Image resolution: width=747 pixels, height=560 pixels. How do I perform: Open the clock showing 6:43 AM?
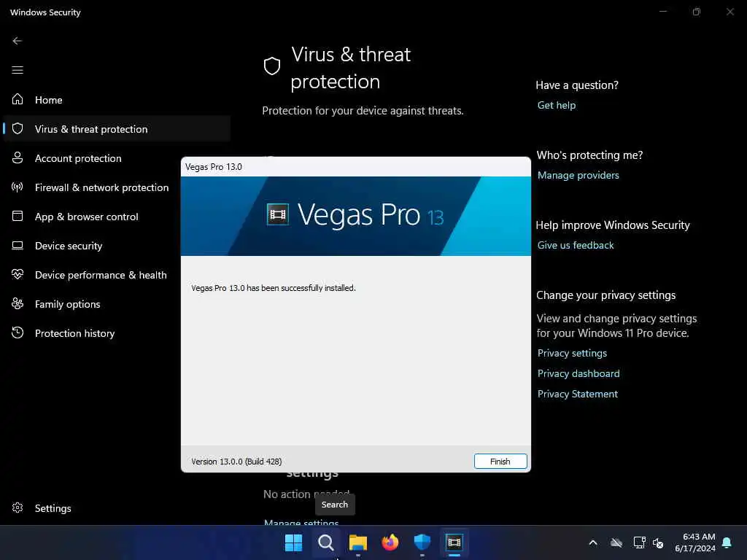(695, 542)
